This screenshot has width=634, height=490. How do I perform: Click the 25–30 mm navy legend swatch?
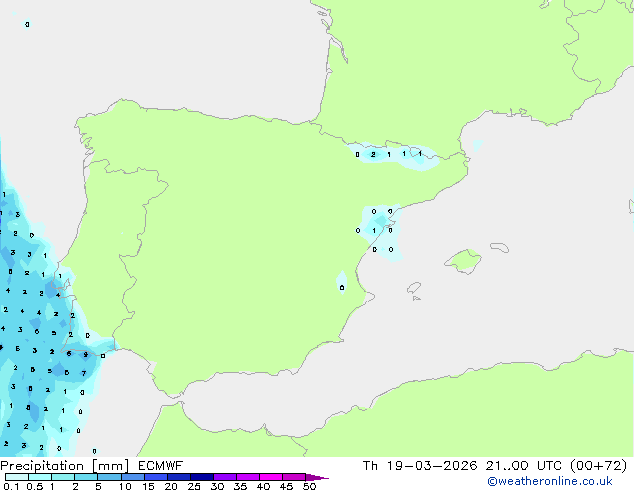pos(201,477)
